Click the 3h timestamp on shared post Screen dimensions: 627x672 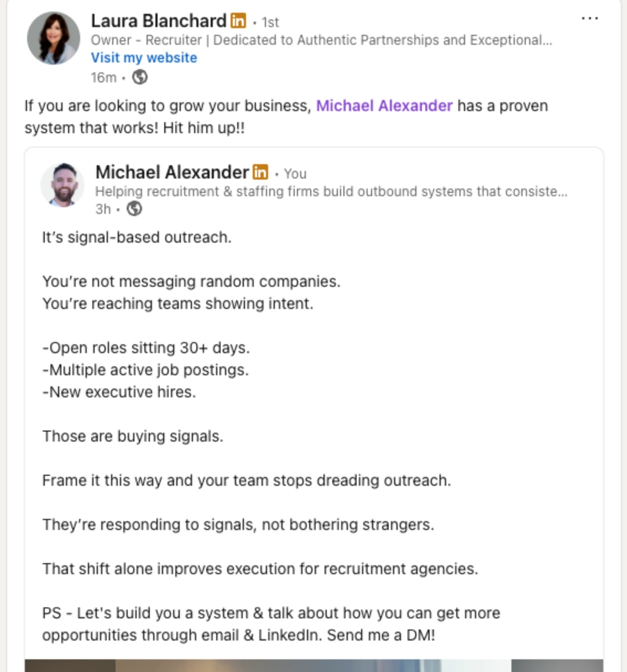103,209
